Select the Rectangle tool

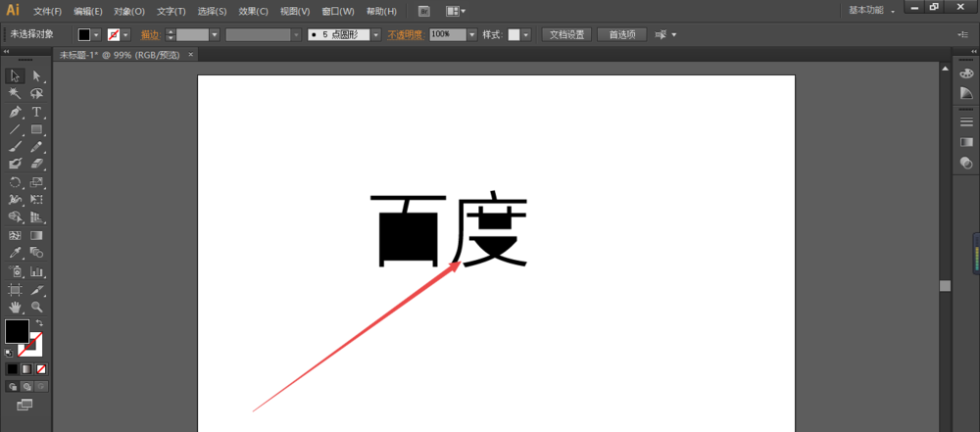pos(36,129)
